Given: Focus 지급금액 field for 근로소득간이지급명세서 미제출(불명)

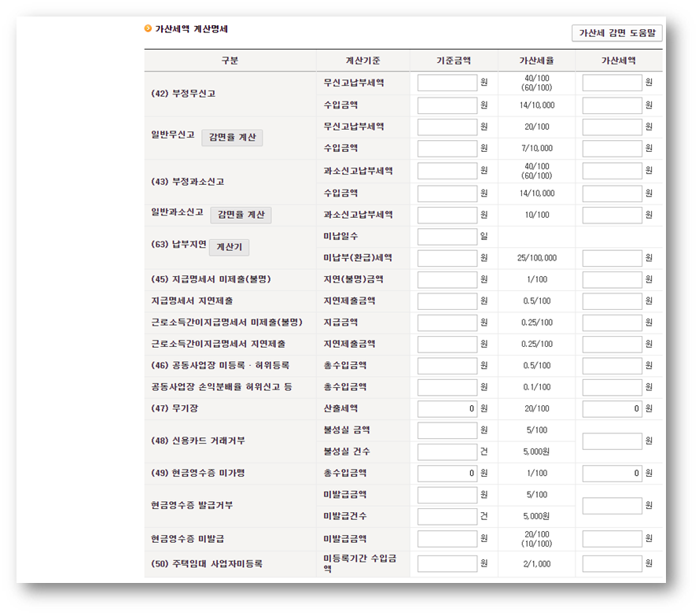Looking at the screenshot, I should (447, 323).
